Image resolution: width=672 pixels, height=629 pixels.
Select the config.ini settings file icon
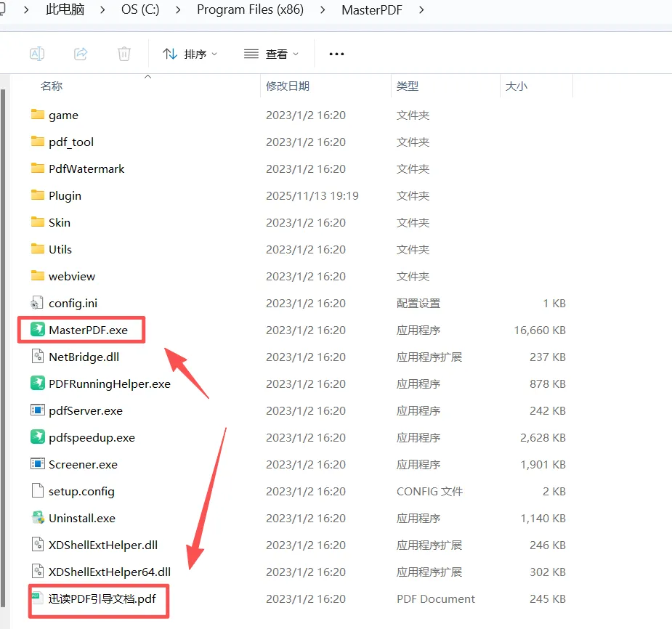(38, 303)
